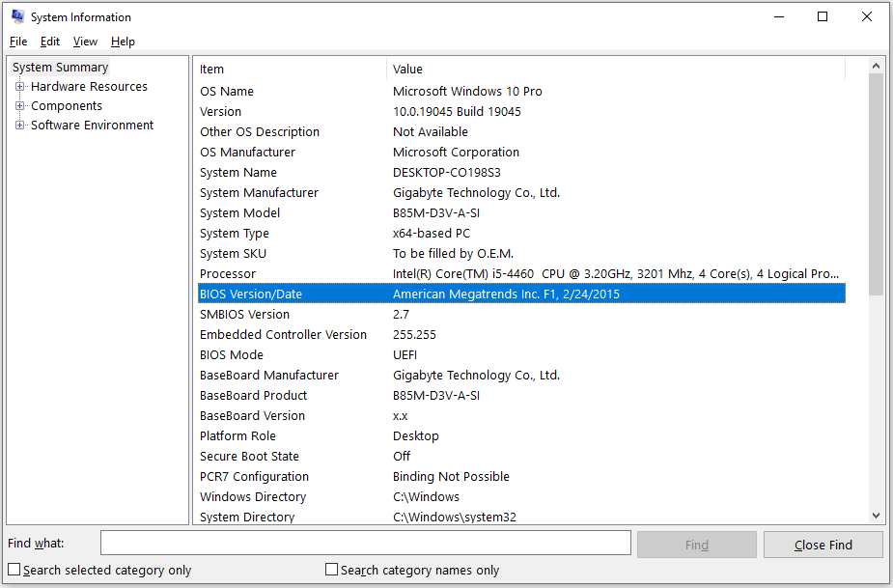Select the System Name row
893x588 pixels.
click(x=521, y=172)
